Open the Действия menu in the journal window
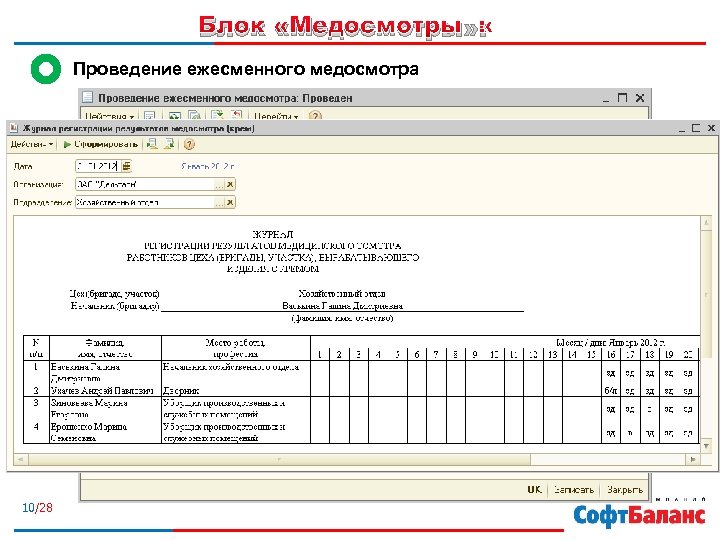This screenshot has height=540, width=720. point(32,144)
